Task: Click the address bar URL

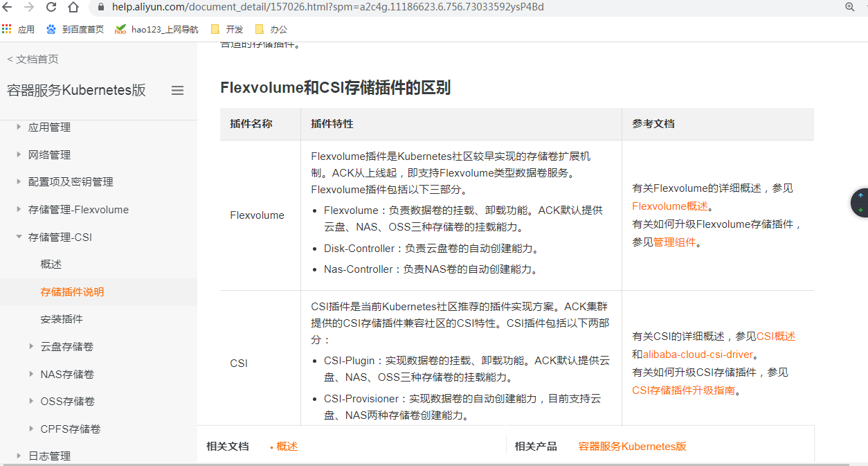Action: pyautogui.click(x=328, y=8)
